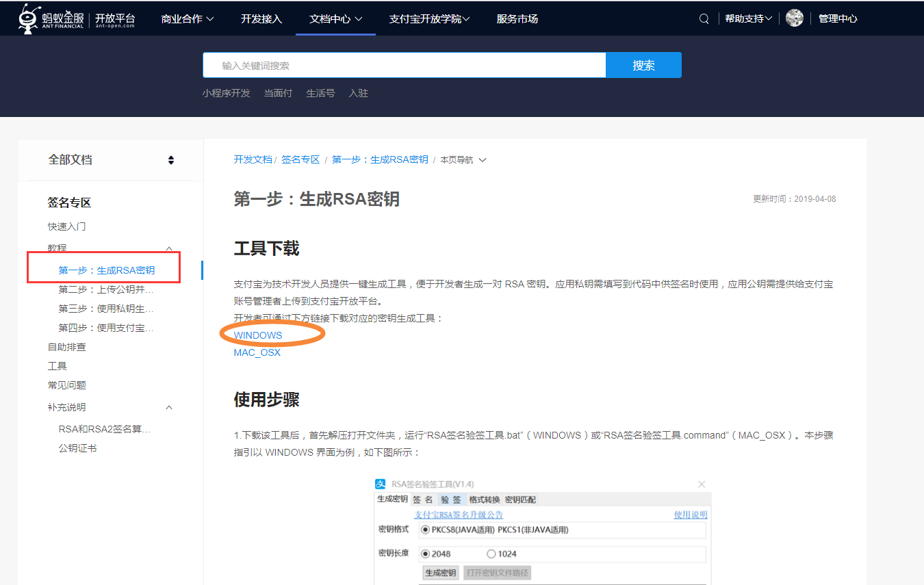Choose the 1024 key length radio
This screenshot has height=585, width=924.
point(491,554)
